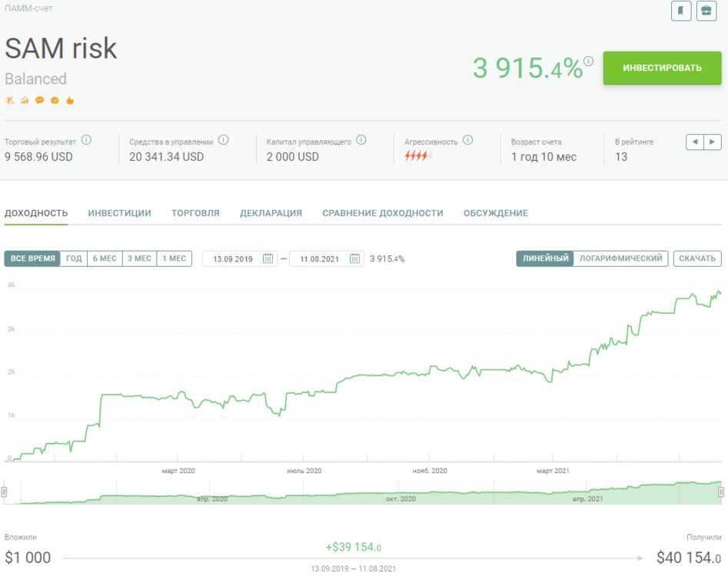Switch chart to ЛОГАРИФМИЧЕСКИЙ scale

620,258
